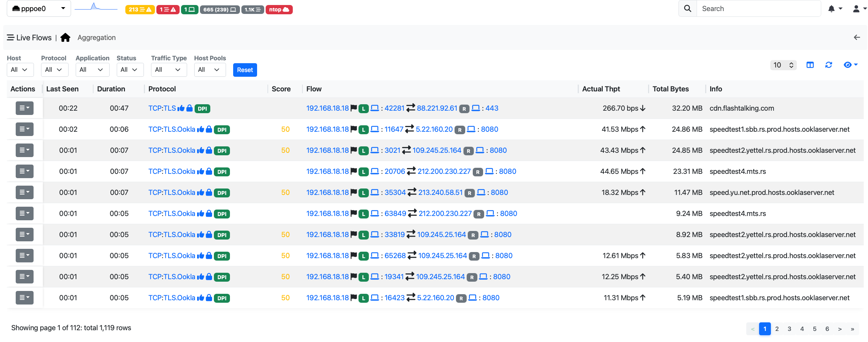Open actions menu for the port 16423 flow
868x342 pixels.
pyautogui.click(x=24, y=298)
